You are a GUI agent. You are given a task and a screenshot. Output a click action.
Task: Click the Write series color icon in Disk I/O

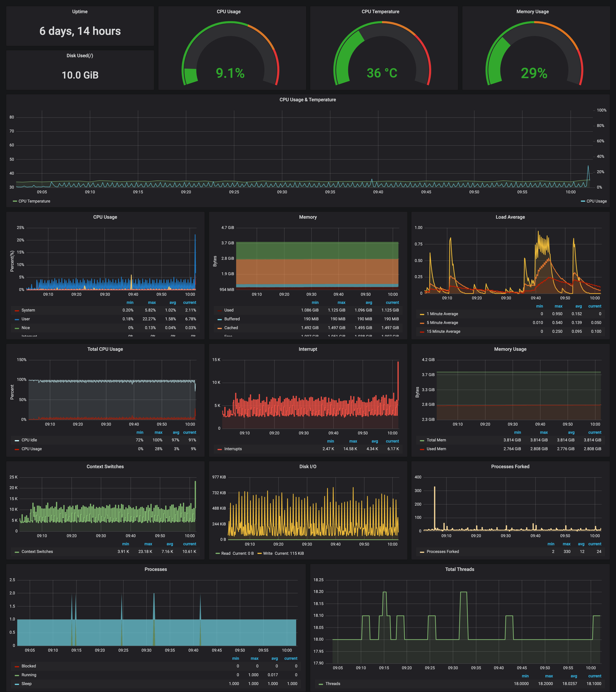point(260,553)
